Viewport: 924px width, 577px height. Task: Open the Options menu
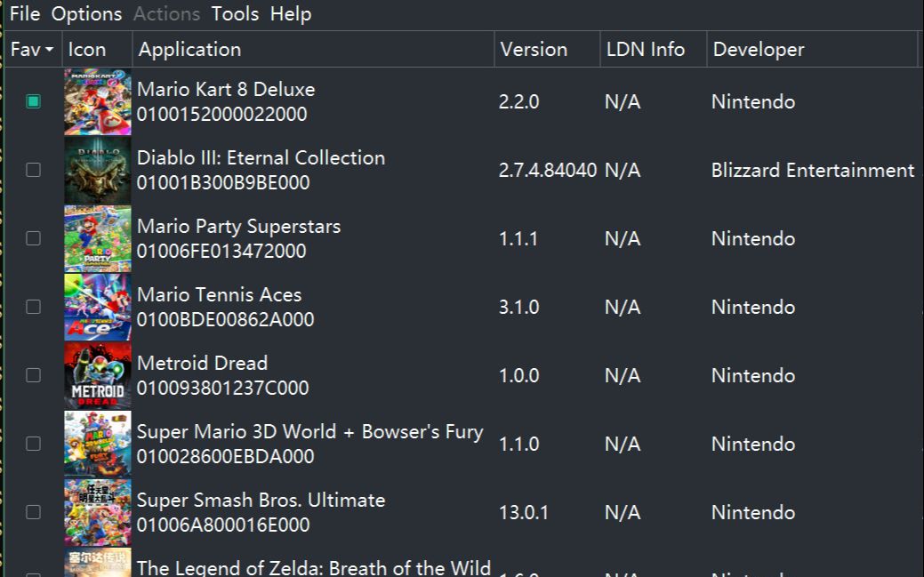pos(86,14)
